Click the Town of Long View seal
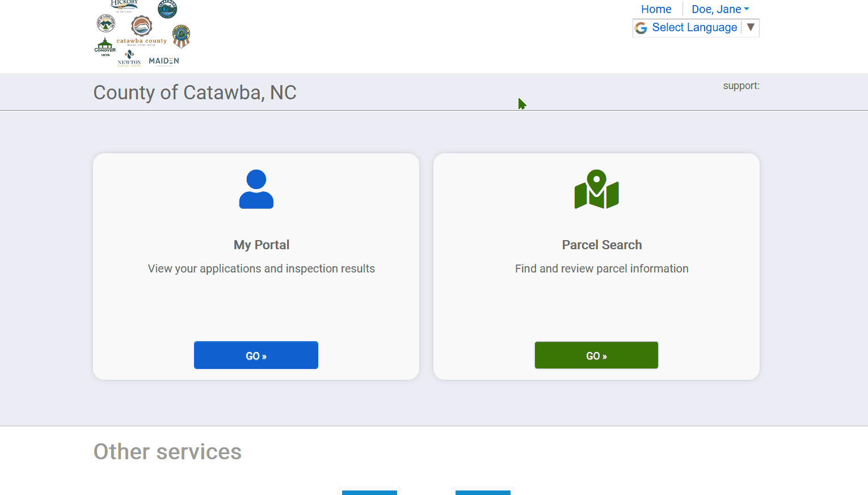Image resolution: width=868 pixels, height=495 pixels. (x=106, y=24)
